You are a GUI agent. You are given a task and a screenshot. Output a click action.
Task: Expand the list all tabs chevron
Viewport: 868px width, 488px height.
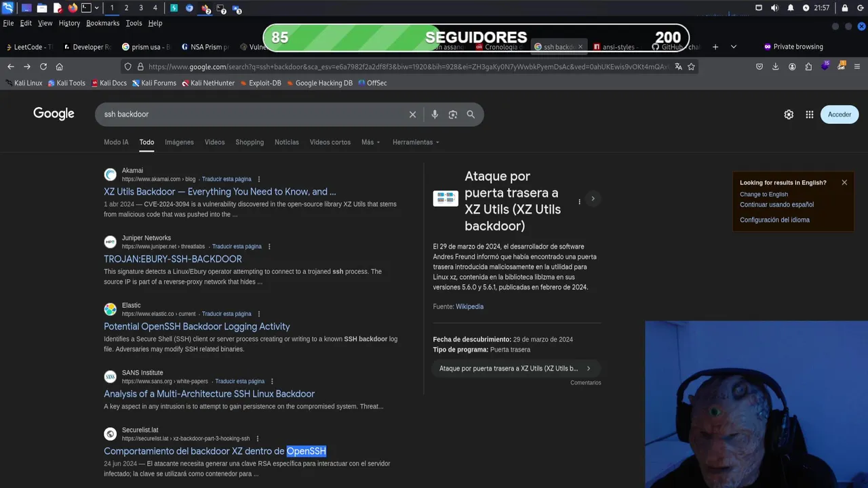click(x=733, y=47)
